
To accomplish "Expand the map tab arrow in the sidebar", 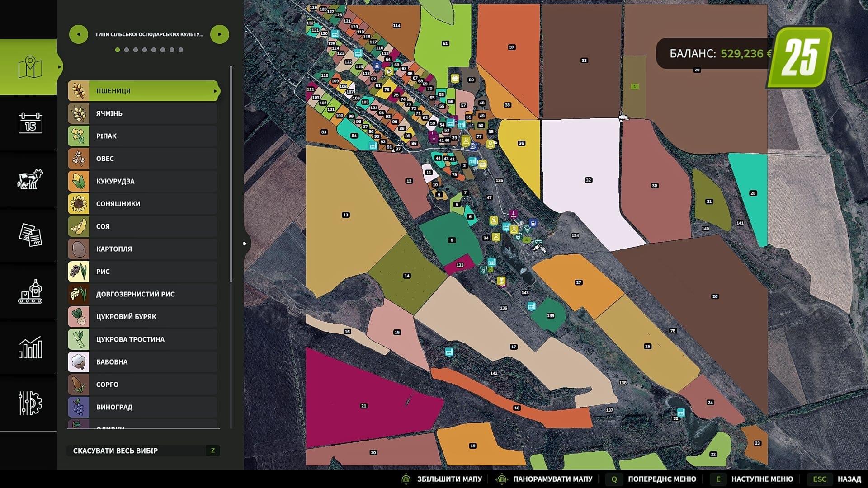I will pos(59,67).
